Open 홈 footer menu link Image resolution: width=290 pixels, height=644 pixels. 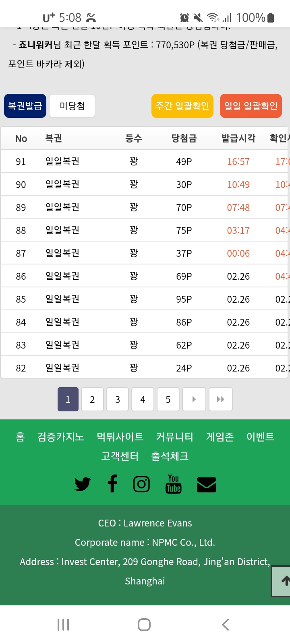tap(20, 437)
